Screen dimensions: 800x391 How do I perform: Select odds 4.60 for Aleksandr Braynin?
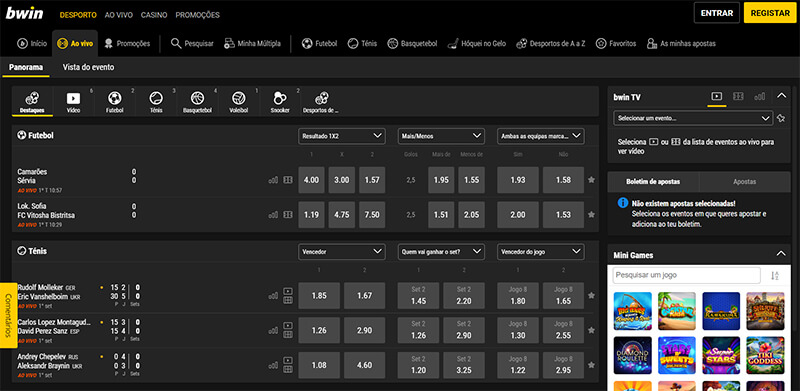[365, 365]
